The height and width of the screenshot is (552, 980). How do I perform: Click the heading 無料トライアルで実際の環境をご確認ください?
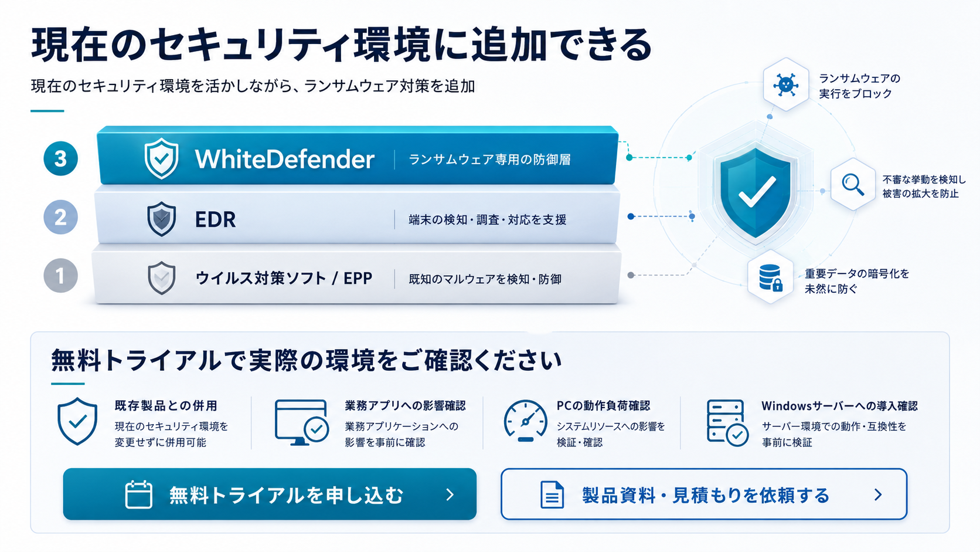click(307, 360)
